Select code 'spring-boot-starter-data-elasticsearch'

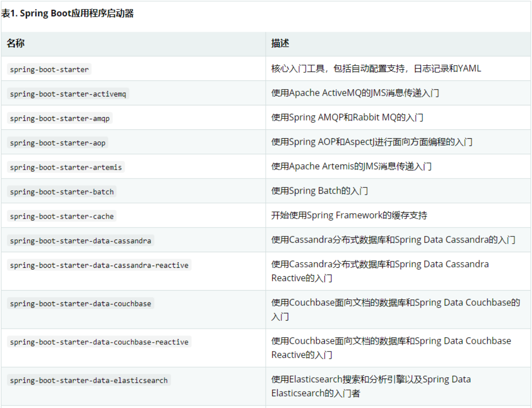pos(89,380)
